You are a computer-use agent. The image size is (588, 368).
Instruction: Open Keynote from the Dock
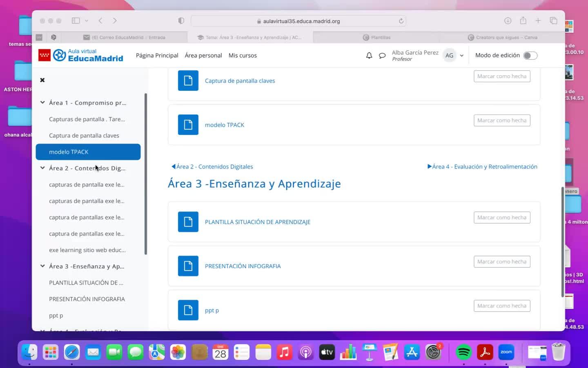(x=370, y=352)
